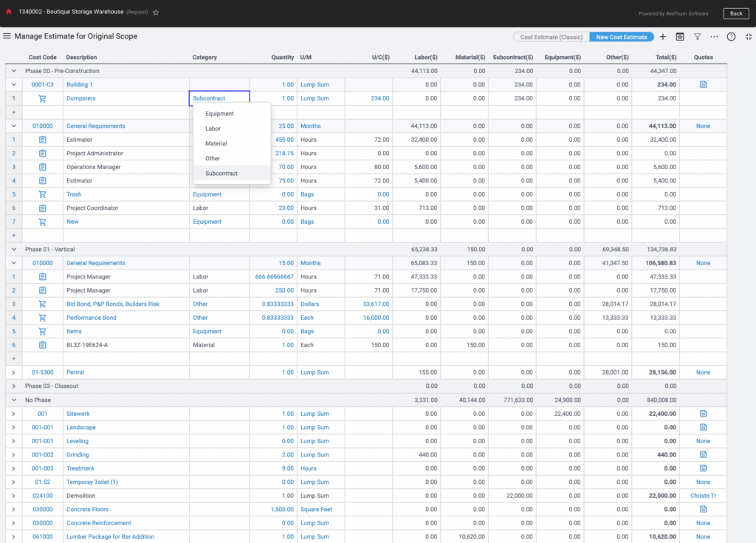Screen dimensions: 756x543
Task: Open the filter options using the funnel icon
Action: 698,35
